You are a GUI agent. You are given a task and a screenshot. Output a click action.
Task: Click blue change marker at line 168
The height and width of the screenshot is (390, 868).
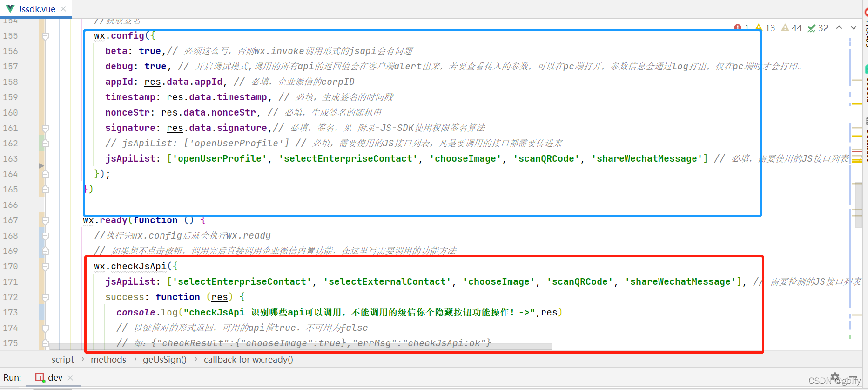41,236
